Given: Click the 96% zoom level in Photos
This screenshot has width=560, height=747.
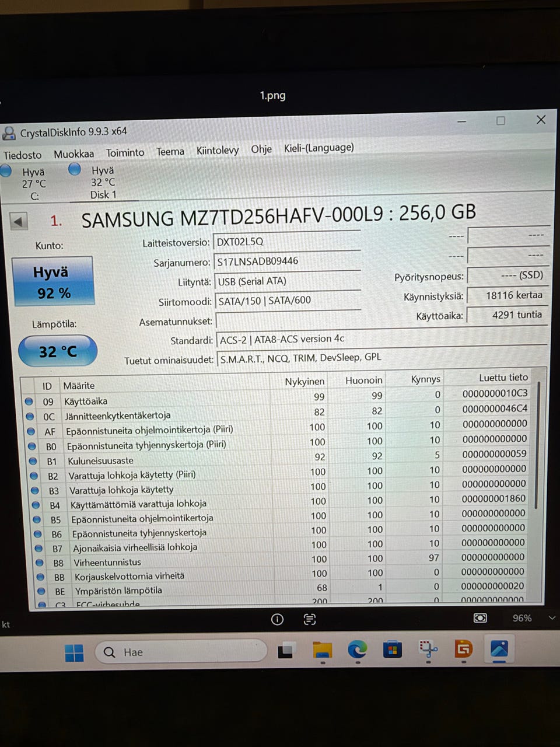Looking at the screenshot, I should coord(522,618).
